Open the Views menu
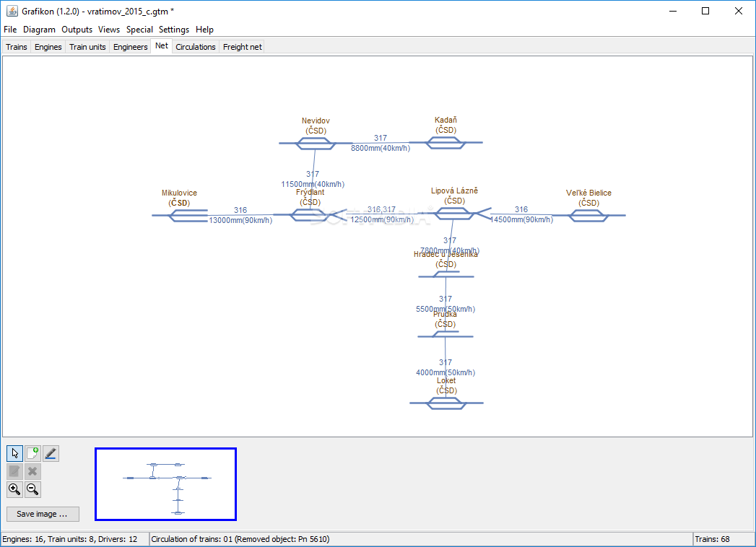This screenshot has width=756, height=547. pyautogui.click(x=109, y=30)
